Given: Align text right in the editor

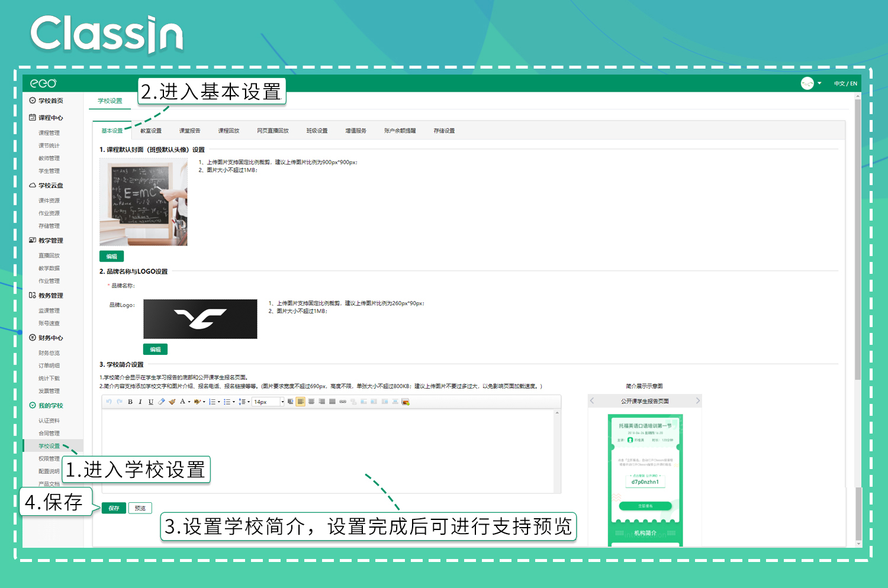Looking at the screenshot, I should [321, 402].
